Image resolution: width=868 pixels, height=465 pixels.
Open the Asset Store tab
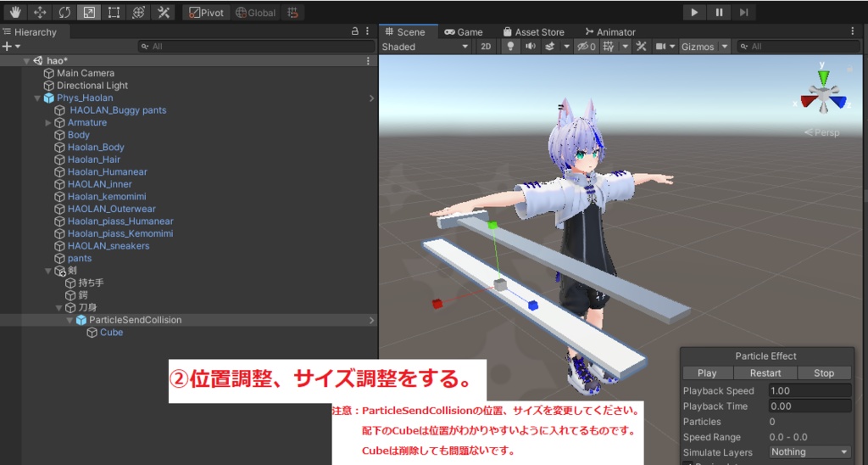coord(534,32)
